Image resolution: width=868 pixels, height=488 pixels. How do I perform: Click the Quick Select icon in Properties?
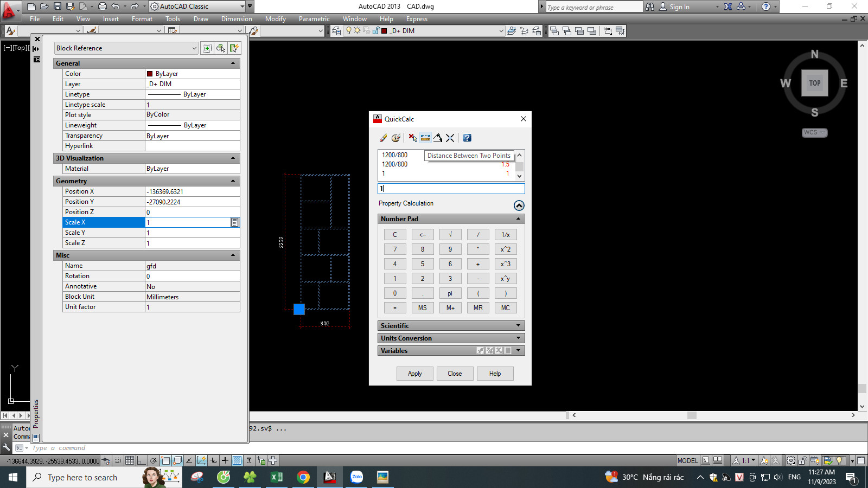click(x=234, y=48)
